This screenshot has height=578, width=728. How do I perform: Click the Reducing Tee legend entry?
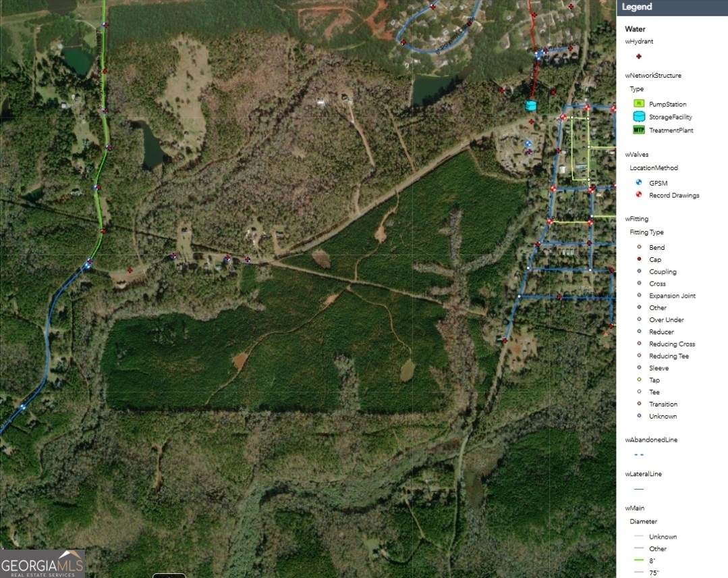click(x=669, y=356)
